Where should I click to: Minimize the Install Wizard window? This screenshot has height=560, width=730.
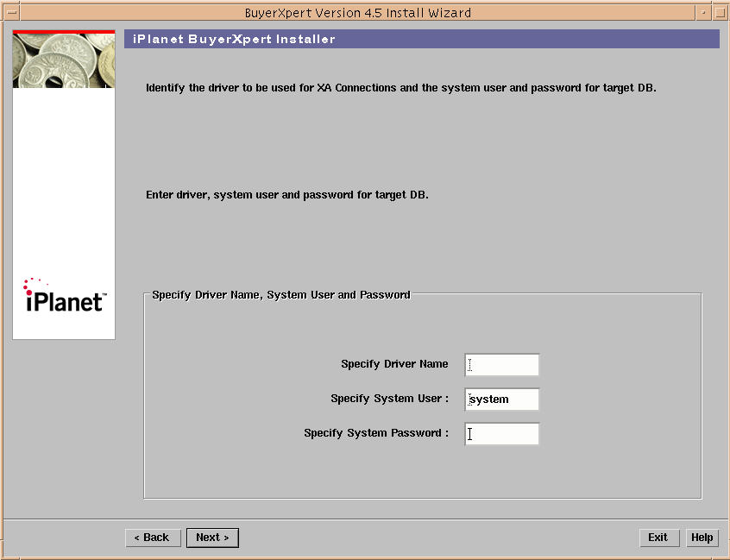pyautogui.click(x=703, y=13)
